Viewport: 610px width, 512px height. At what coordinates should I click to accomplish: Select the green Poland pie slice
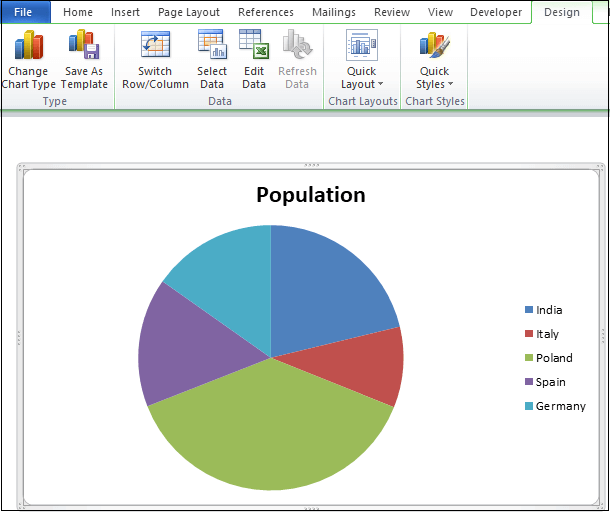click(x=270, y=430)
